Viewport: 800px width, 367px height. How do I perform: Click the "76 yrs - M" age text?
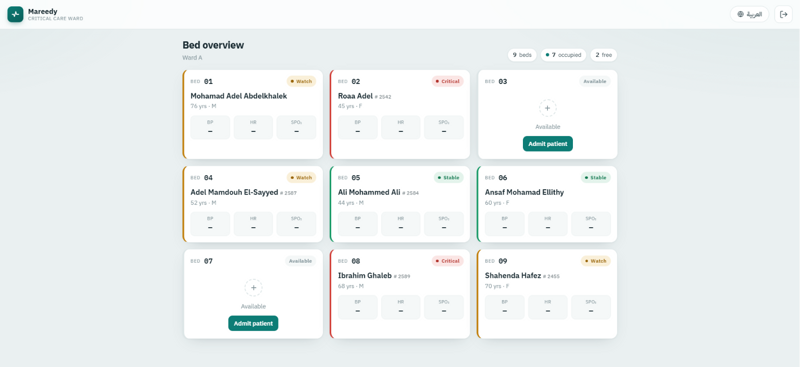(203, 106)
